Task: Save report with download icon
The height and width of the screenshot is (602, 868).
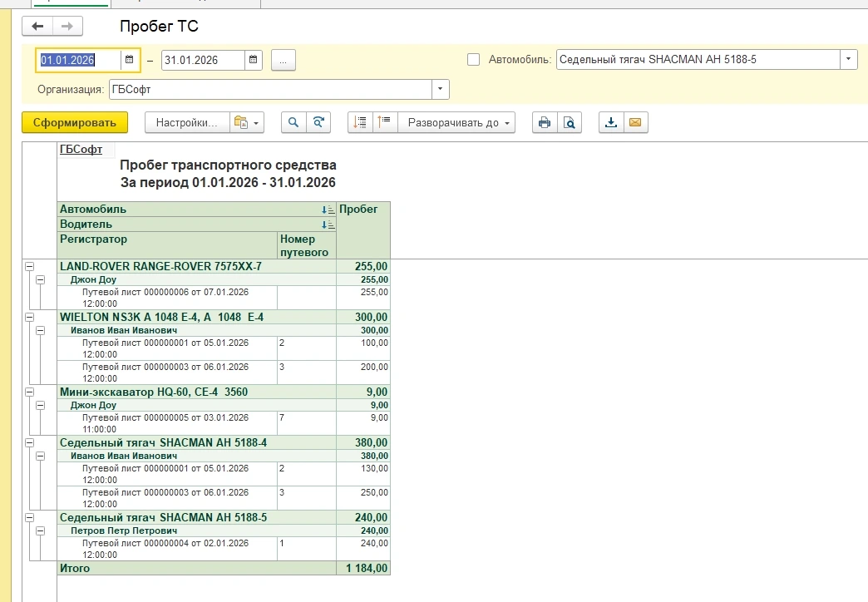Action: [611, 122]
